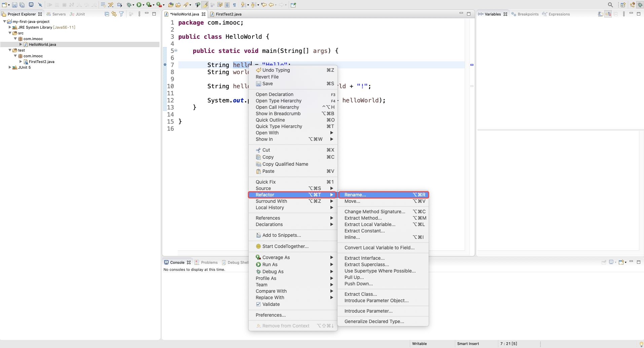644x348 pixels.
Task: Toggle Show Logical Structure in Variables view
Action: tap(608, 14)
